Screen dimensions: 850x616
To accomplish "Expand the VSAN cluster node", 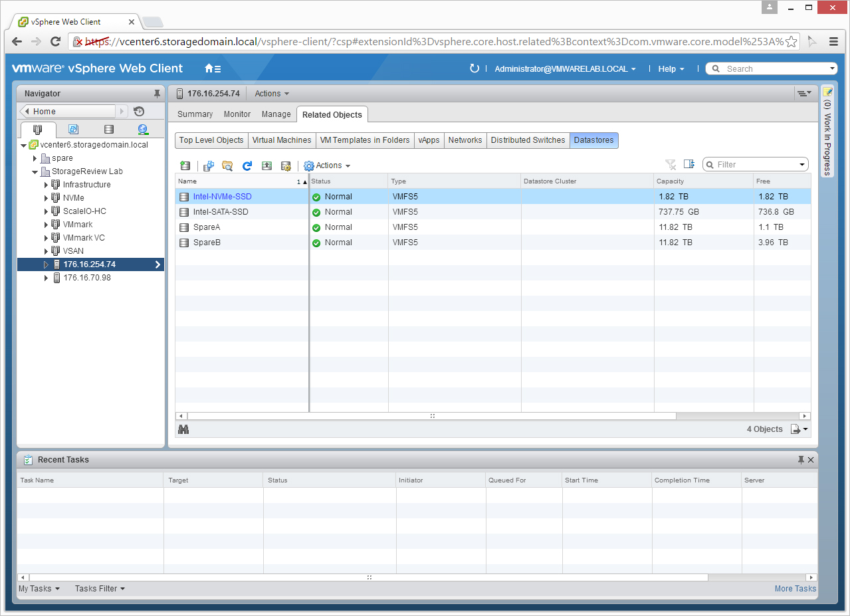I will [x=46, y=251].
